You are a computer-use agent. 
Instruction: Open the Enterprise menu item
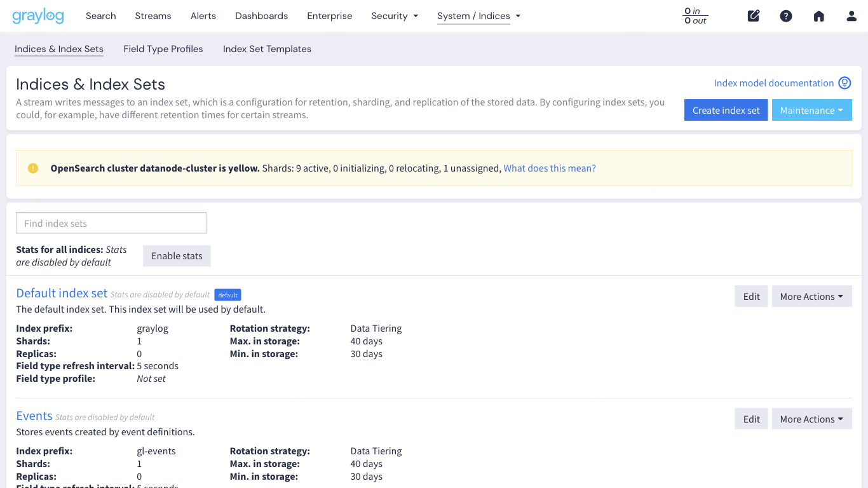329,16
